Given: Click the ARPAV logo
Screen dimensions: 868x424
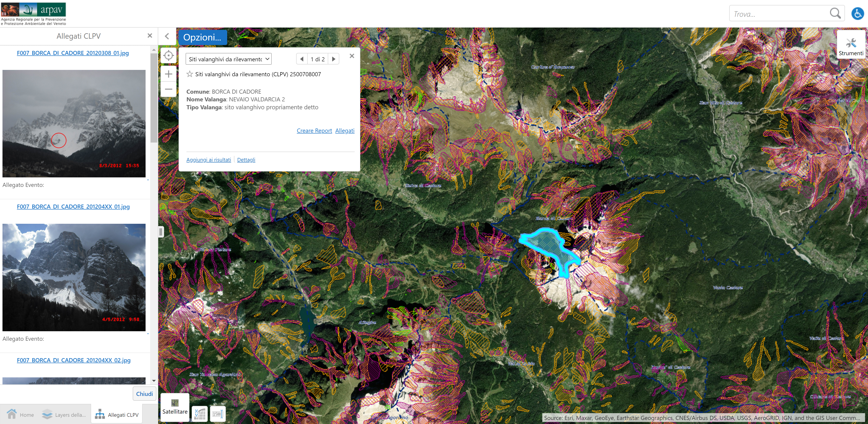Looking at the screenshot, I should click(33, 14).
